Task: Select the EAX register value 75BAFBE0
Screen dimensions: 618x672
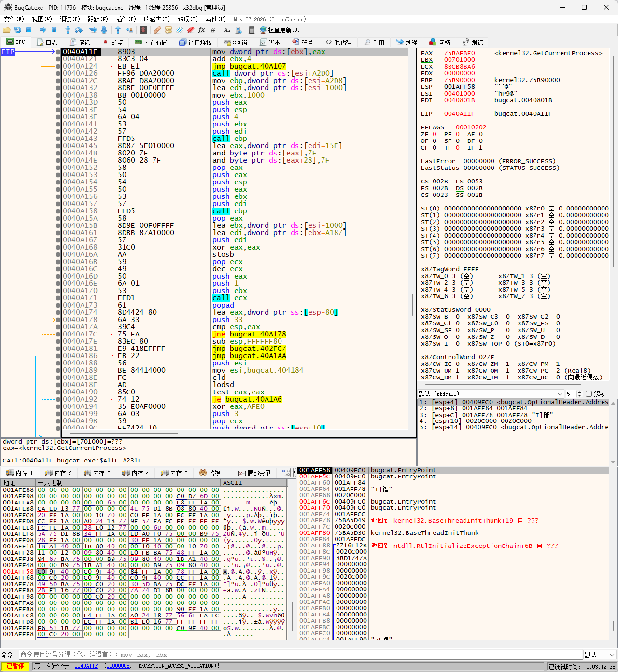Action: pos(459,53)
